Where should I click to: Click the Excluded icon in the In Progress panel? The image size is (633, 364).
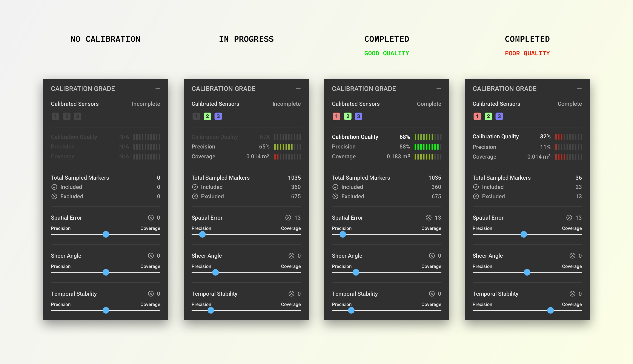[195, 196]
